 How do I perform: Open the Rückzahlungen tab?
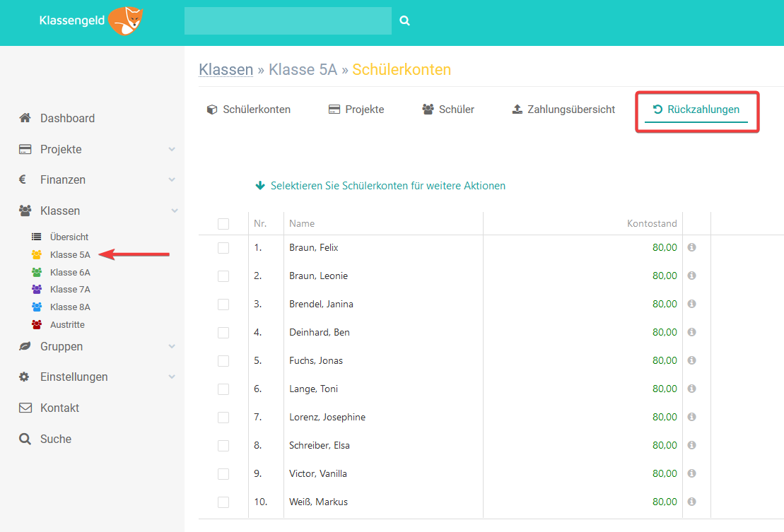click(696, 110)
